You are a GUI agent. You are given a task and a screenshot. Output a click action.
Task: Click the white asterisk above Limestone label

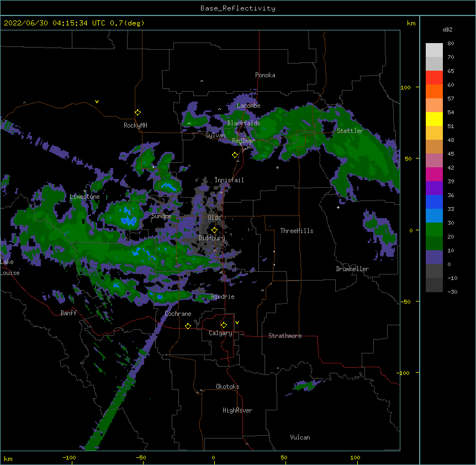tap(84, 191)
